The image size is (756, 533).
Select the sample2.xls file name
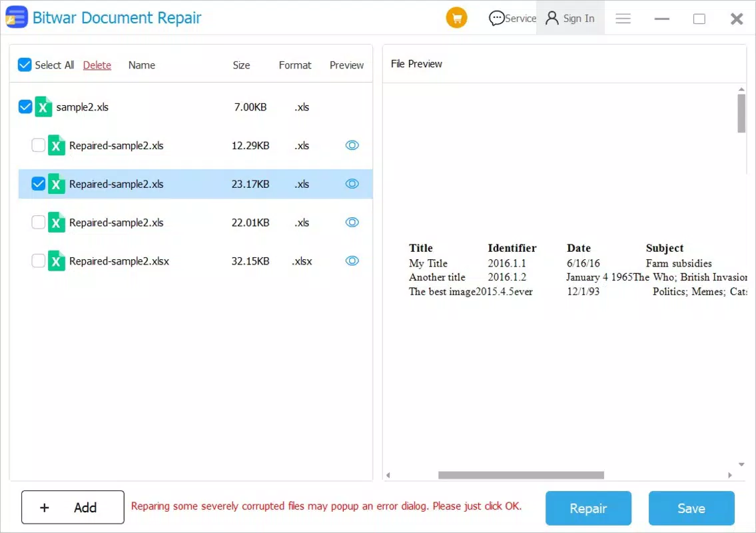pyautogui.click(x=83, y=107)
